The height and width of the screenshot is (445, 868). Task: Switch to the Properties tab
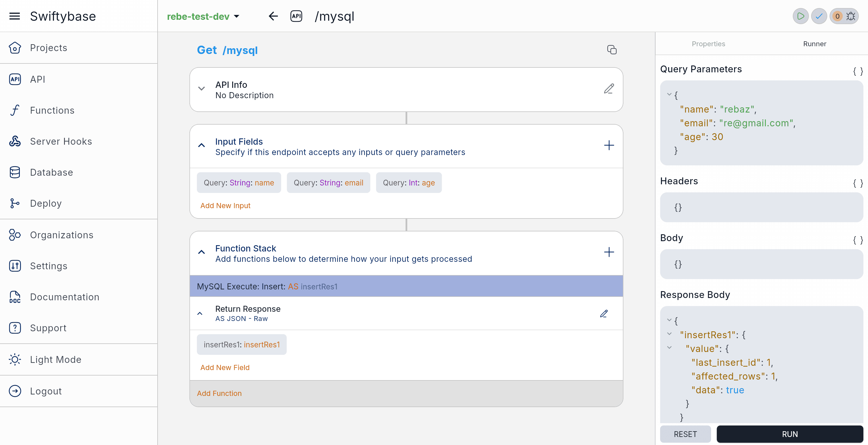tap(708, 44)
